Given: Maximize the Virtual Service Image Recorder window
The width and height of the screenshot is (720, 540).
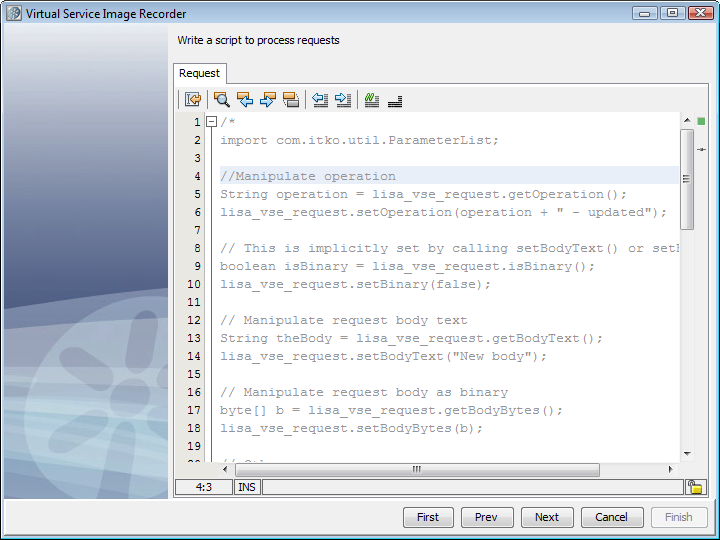Looking at the screenshot, I should pyautogui.click(x=672, y=13).
